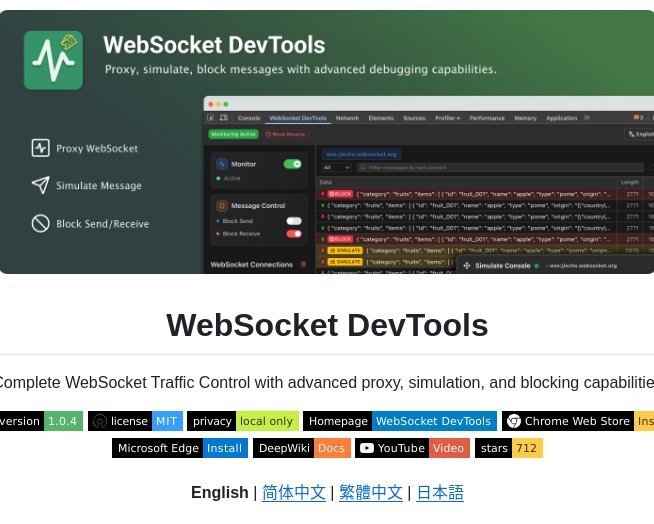654x524 pixels.
Task: Open the DeepWiki Docs badge
Action: [302, 448]
